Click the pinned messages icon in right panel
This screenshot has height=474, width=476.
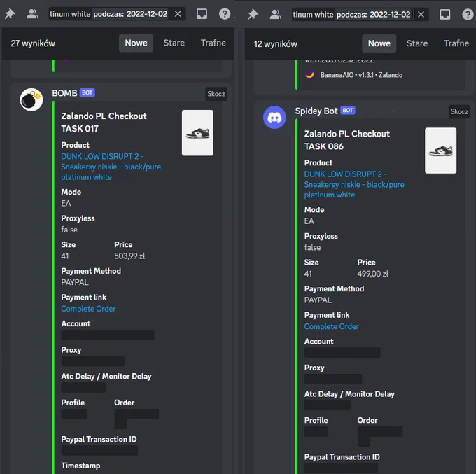(x=253, y=14)
